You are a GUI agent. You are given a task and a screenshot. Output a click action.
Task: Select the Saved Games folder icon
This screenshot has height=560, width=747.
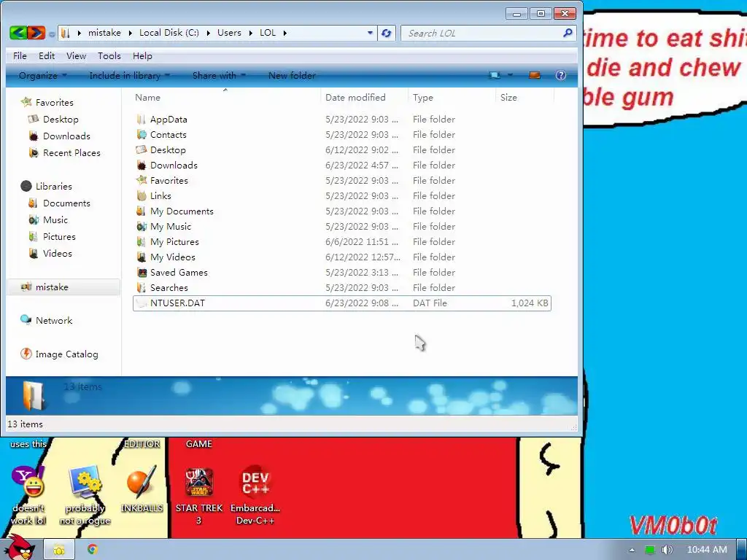141,273
